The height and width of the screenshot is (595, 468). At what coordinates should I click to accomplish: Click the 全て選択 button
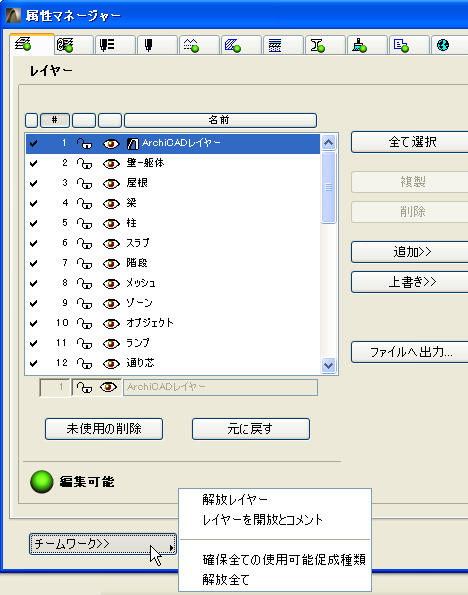(x=410, y=142)
